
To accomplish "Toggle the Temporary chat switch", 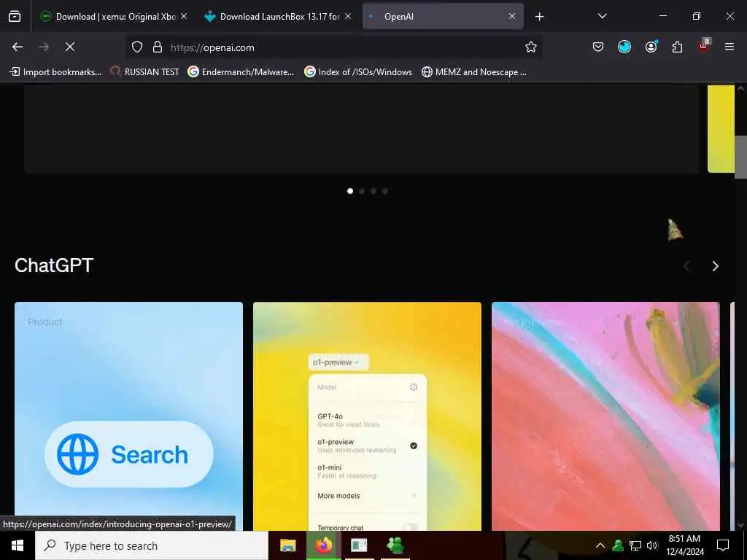I will click(x=411, y=527).
